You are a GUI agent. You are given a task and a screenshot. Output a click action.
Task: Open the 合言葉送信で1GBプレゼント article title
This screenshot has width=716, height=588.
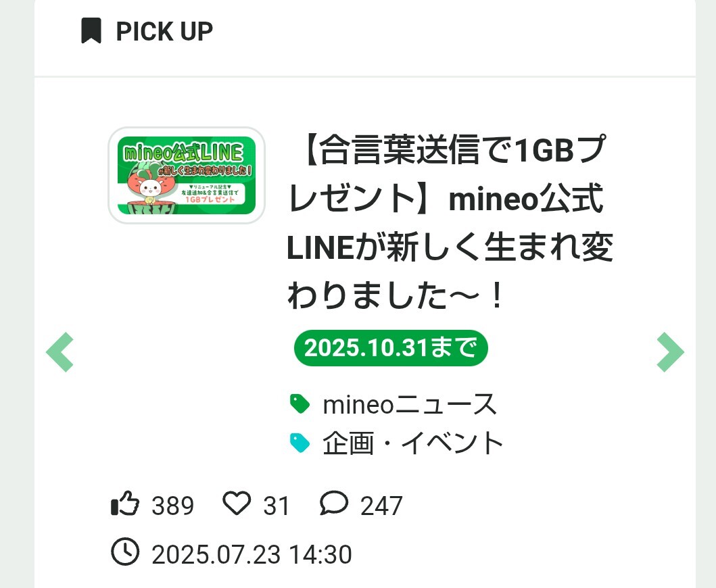(x=450, y=224)
